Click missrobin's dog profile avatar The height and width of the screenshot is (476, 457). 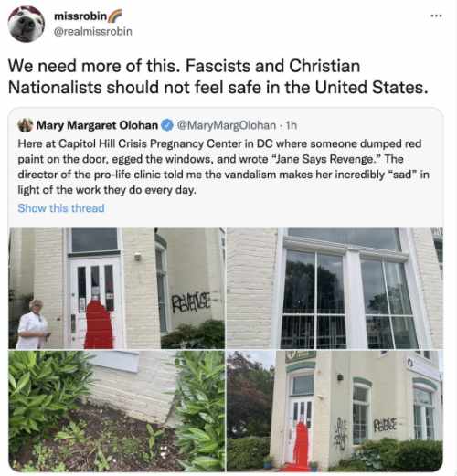(27, 24)
